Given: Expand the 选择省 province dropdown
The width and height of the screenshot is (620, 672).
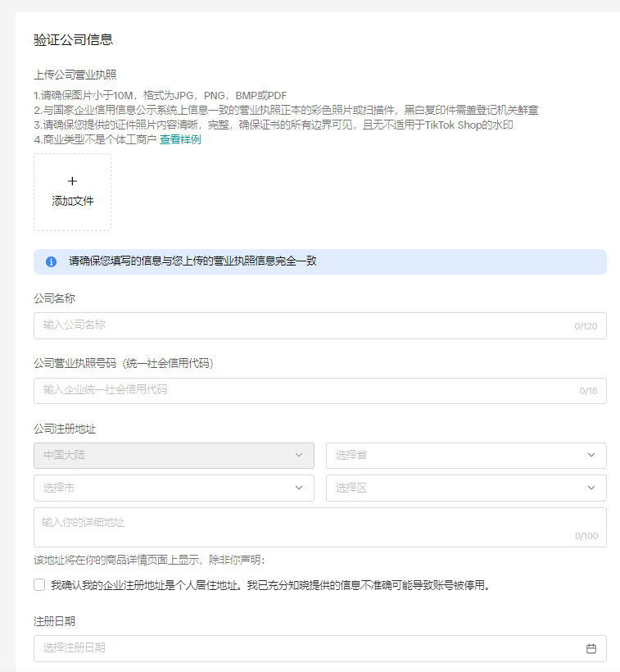Looking at the screenshot, I should tap(465, 455).
